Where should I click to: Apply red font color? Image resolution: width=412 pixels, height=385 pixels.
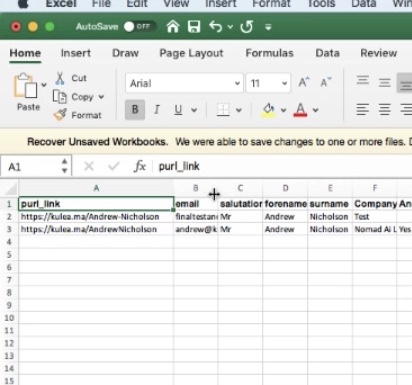click(300, 110)
